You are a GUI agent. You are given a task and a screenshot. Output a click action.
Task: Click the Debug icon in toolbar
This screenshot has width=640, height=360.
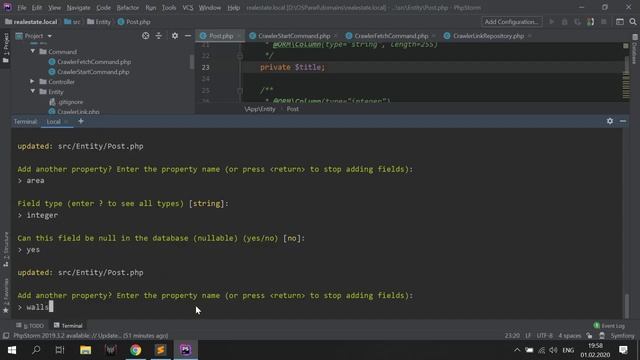point(564,22)
